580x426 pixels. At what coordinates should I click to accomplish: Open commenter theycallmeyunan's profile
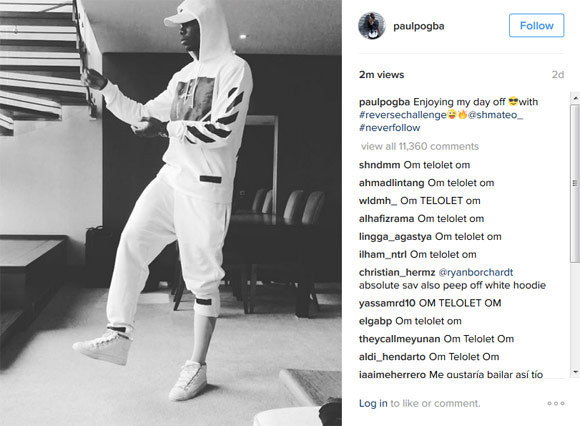[x=399, y=339]
